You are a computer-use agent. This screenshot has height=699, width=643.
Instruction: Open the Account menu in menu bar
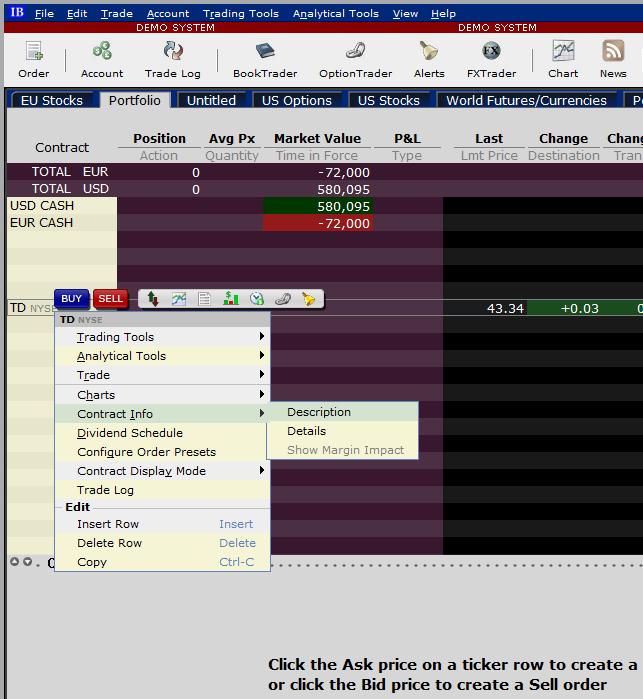(168, 14)
